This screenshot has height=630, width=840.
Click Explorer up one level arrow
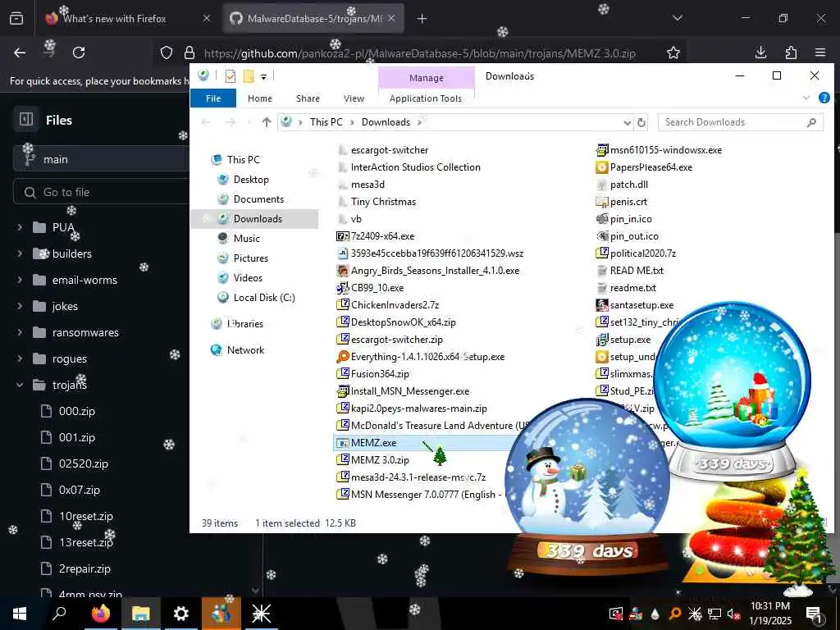(267, 122)
